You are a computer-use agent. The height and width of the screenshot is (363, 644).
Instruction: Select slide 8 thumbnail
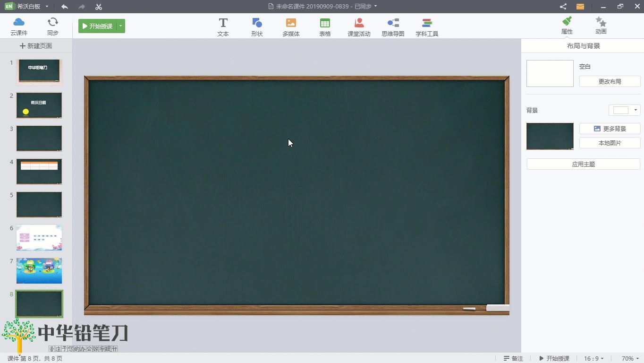39,303
